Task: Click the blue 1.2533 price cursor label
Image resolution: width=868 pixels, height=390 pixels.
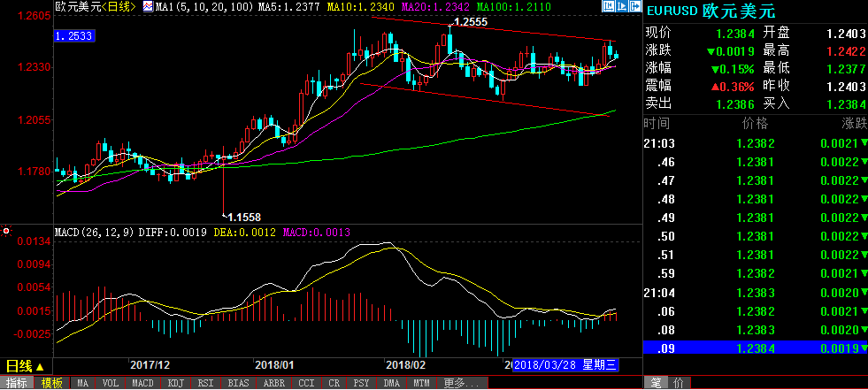Action: 74,36
